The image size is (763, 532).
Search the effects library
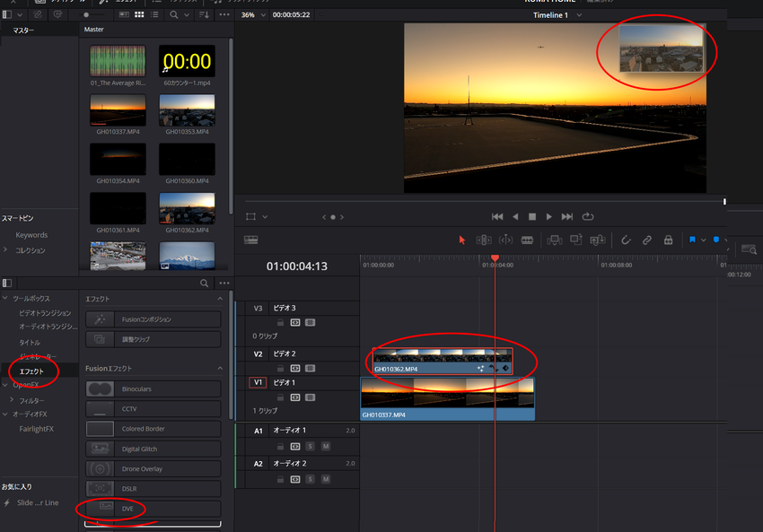coord(205,283)
